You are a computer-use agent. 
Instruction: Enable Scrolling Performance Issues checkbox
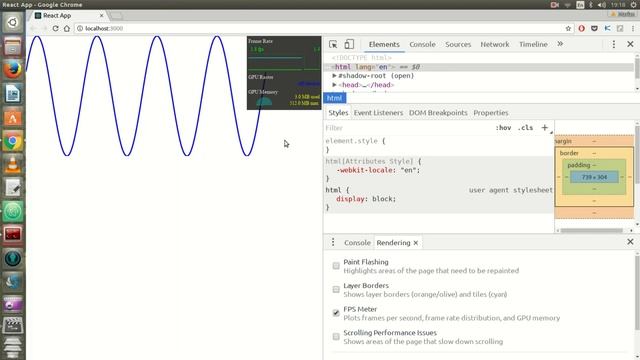[x=336, y=337]
